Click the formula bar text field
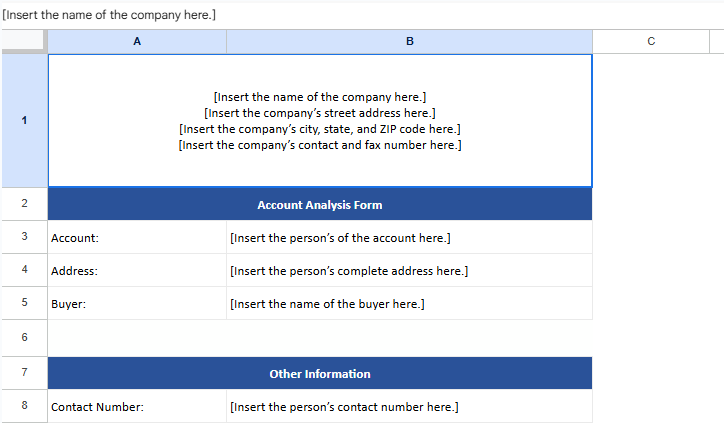This screenshot has height=423, width=724. click(360, 15)
